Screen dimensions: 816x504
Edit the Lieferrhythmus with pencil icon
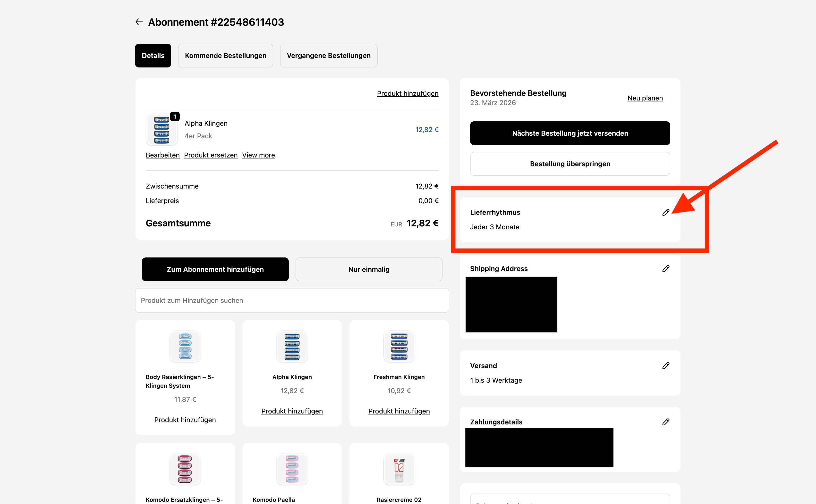665,212
